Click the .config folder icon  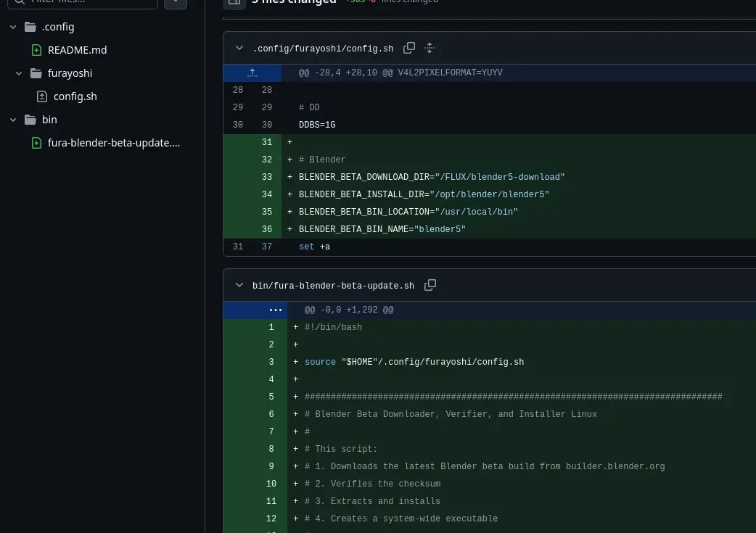click(x=30, y=27)
